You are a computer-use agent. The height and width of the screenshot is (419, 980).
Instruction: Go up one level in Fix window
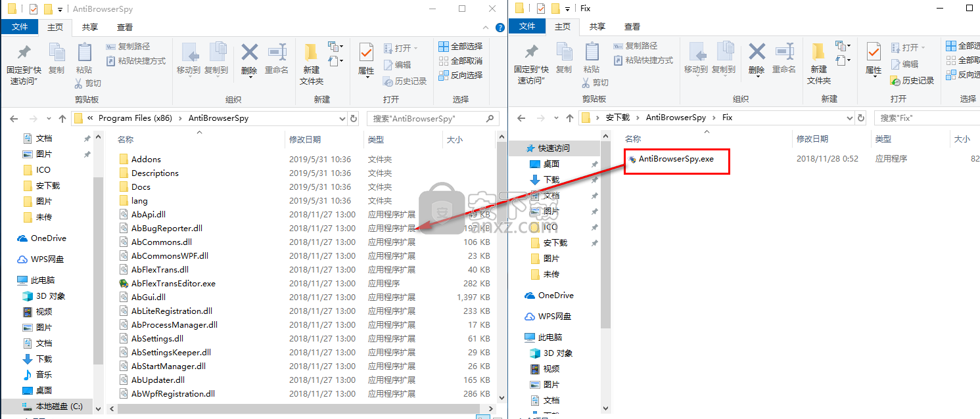pyautogui.click(x=569, y=118)
